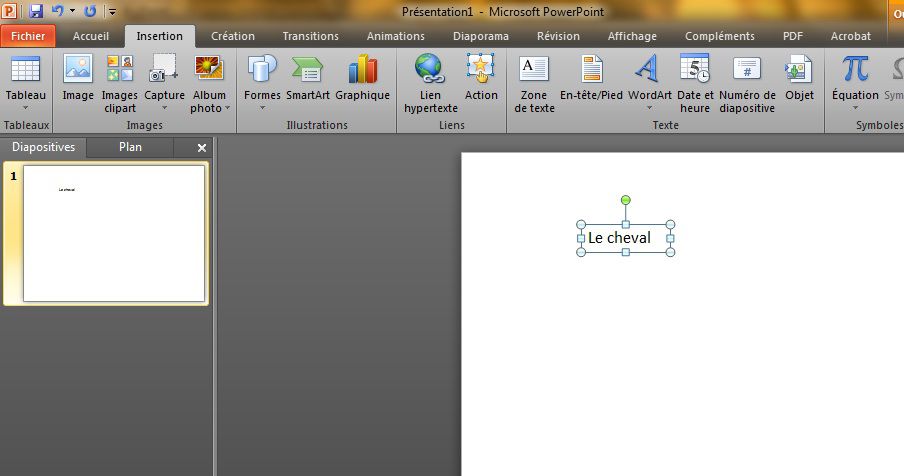Open Images clipart tool
This screenshot has height=476, width=904.
tap(120, 70)
